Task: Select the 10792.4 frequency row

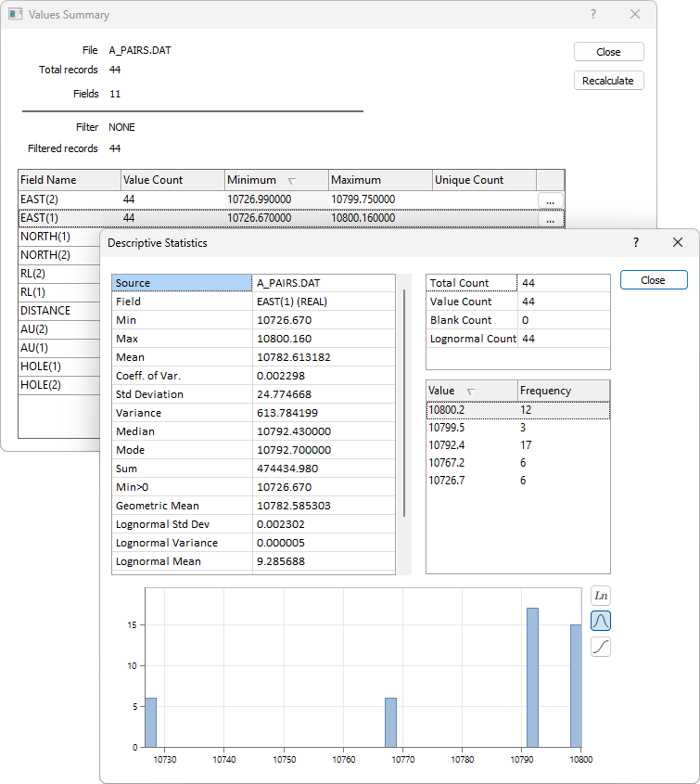Action: point(518,445)
